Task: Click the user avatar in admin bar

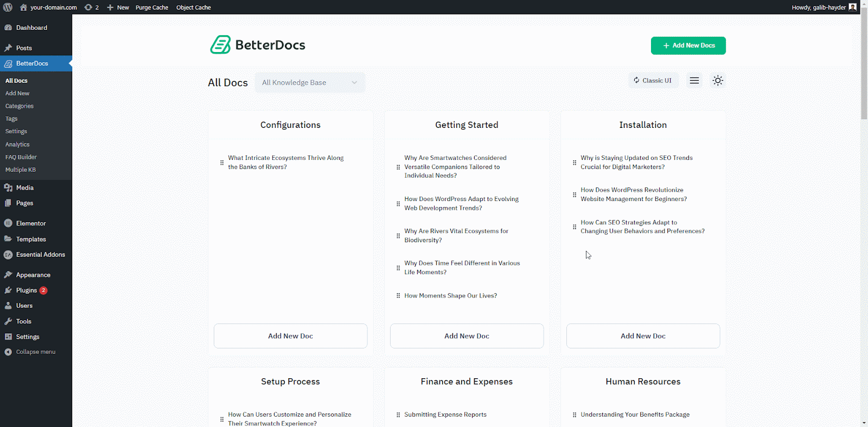Action: point(853,7)
